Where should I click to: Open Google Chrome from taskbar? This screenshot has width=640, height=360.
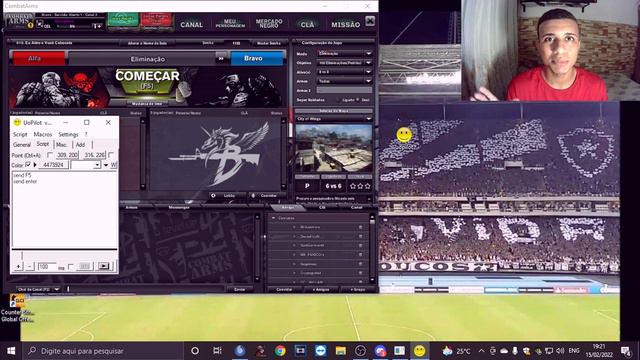coord(280,351)
